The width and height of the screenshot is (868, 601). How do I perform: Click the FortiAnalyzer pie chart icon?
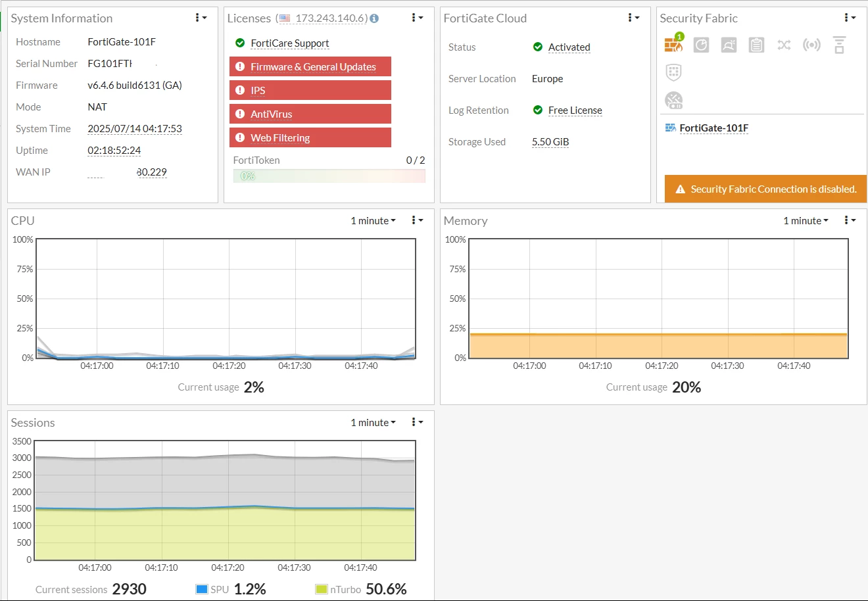point(701,45)
